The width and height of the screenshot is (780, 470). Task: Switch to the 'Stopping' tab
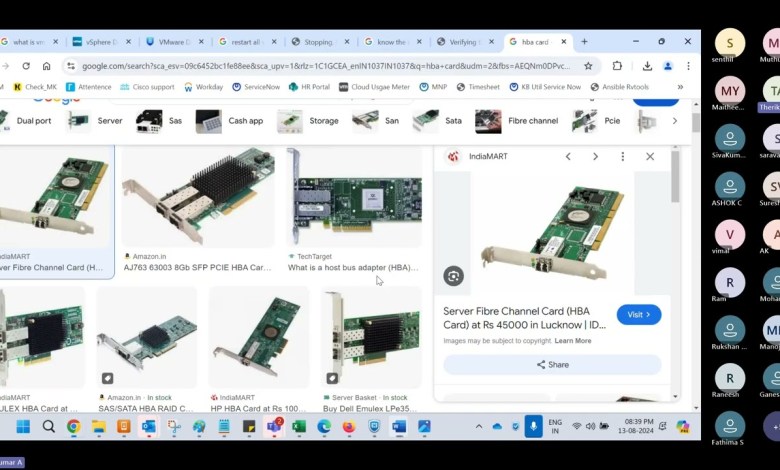[x=319, y=42]
